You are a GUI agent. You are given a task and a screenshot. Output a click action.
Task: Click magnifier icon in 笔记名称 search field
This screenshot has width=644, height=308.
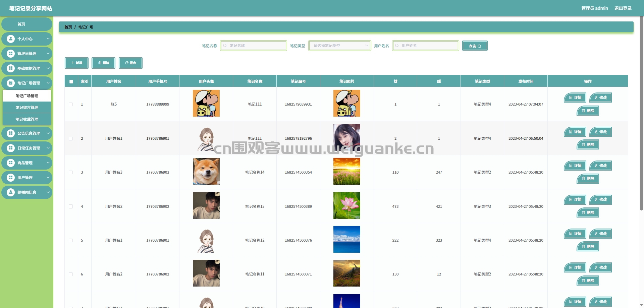click(225, 46)
